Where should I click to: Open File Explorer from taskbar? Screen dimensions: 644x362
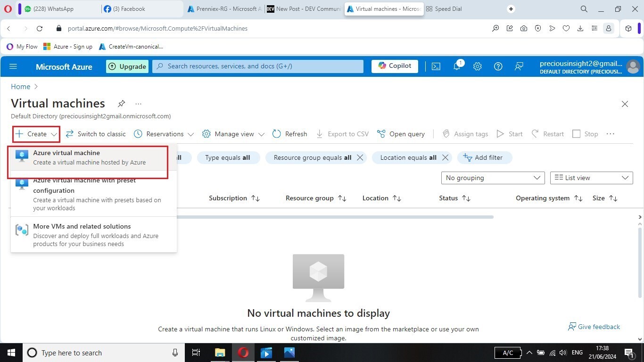220,353
